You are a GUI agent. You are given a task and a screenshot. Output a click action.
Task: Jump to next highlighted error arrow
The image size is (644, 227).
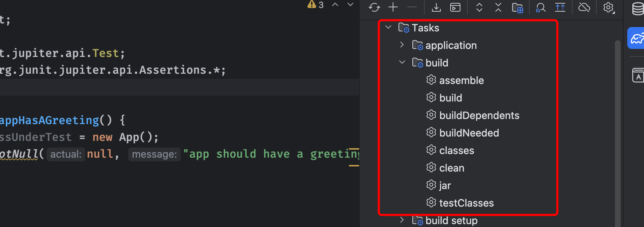coord(350,5)
